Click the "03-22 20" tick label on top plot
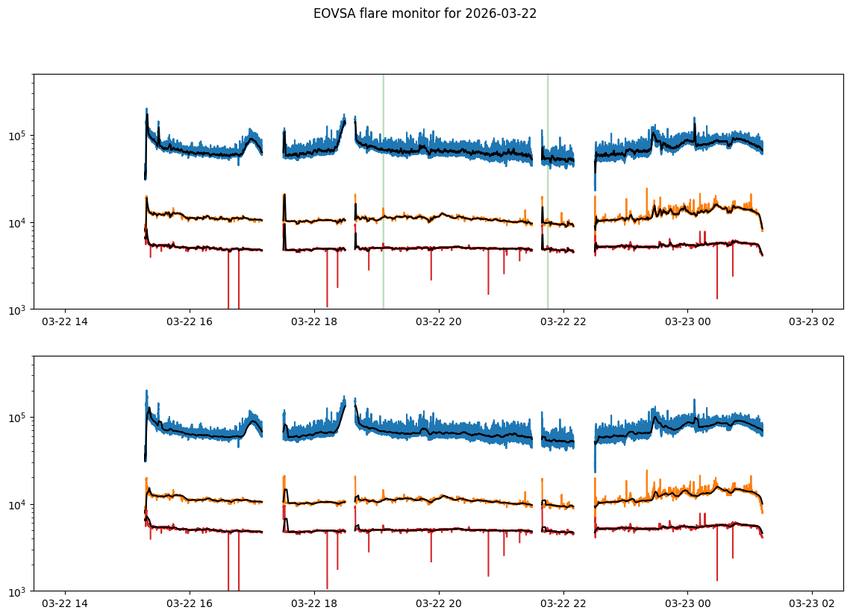 click(439, 322)
